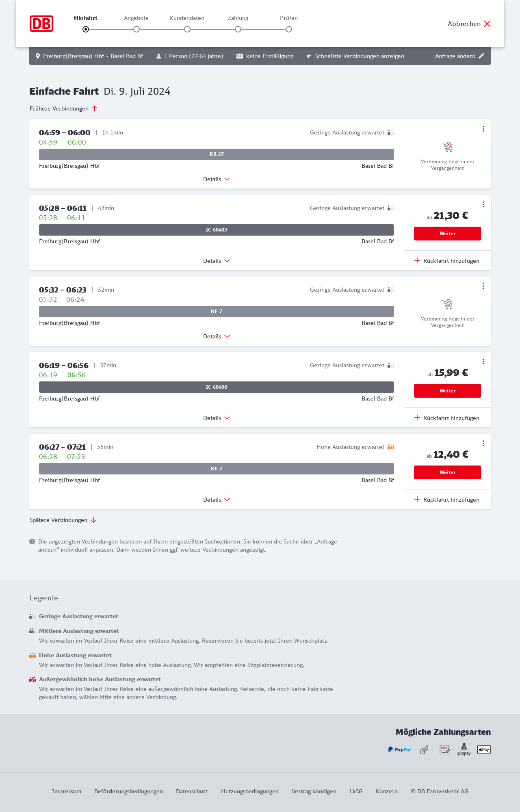Expand Details for the 04:59 RB 27 connection
The image size is (520, 812).
pyautogui.click(x=217, y=179)
